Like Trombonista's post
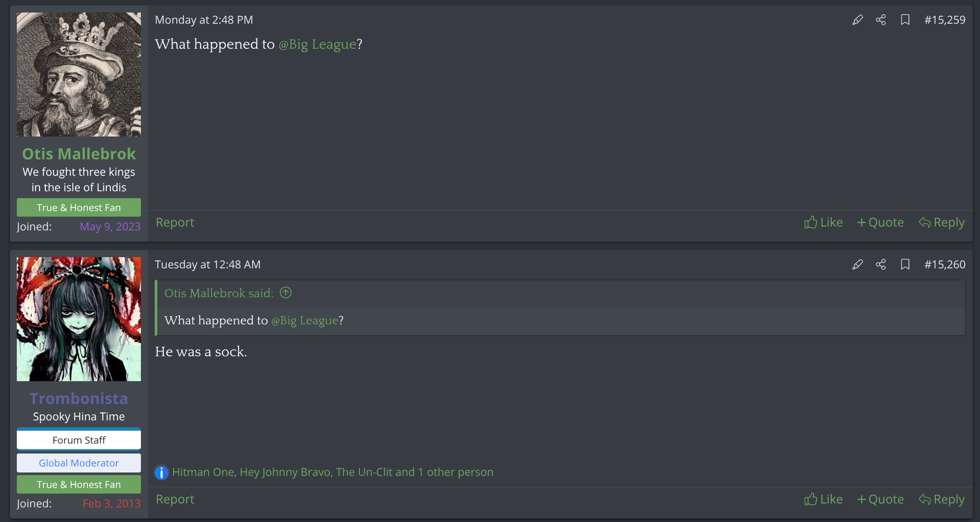The height and width of the screenshot is (522, 980). coord(823,499)
